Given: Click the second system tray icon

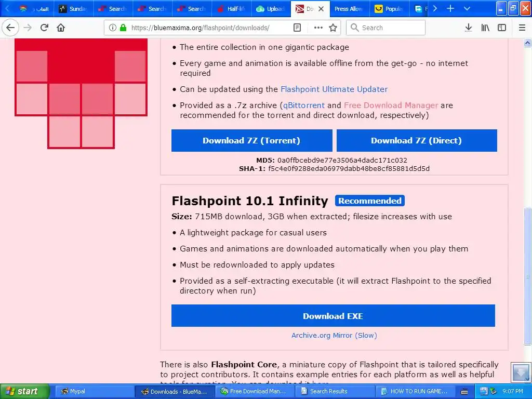Looking at the screenshot, I should coord(494,391).
